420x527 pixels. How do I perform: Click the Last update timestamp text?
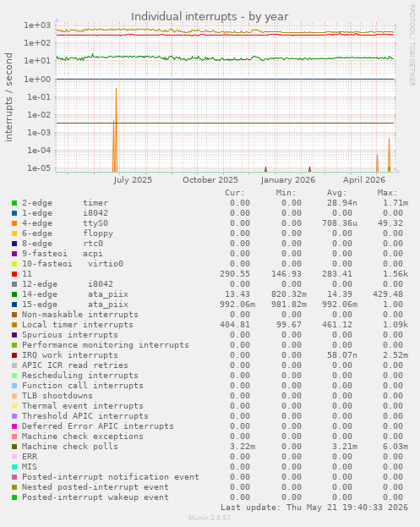coord(314,508)
